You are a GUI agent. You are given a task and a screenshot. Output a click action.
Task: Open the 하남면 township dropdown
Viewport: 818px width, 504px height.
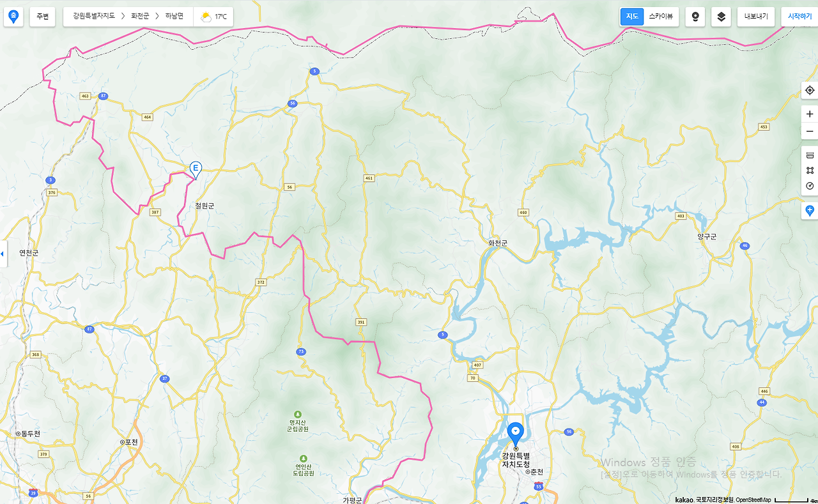174,17
